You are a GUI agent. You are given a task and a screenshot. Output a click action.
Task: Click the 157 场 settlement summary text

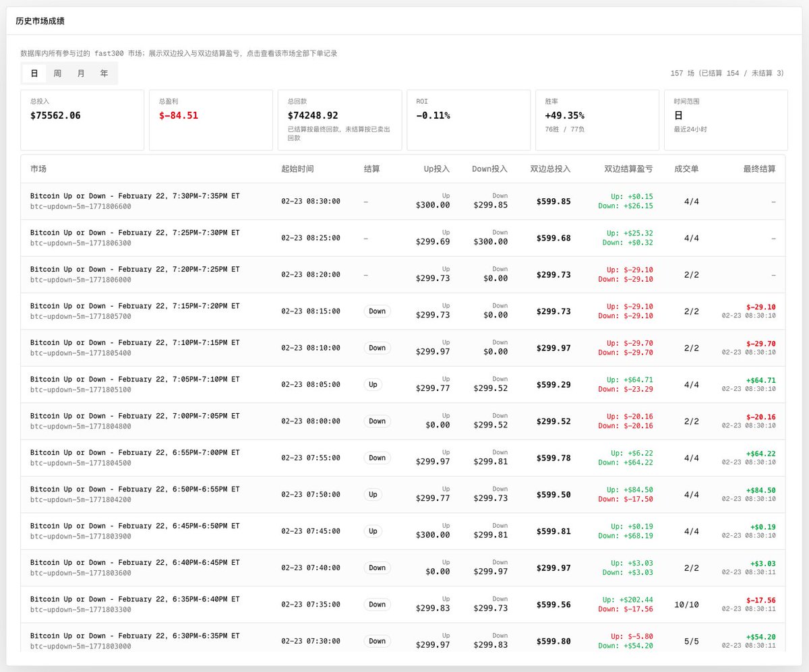[727, 73]
